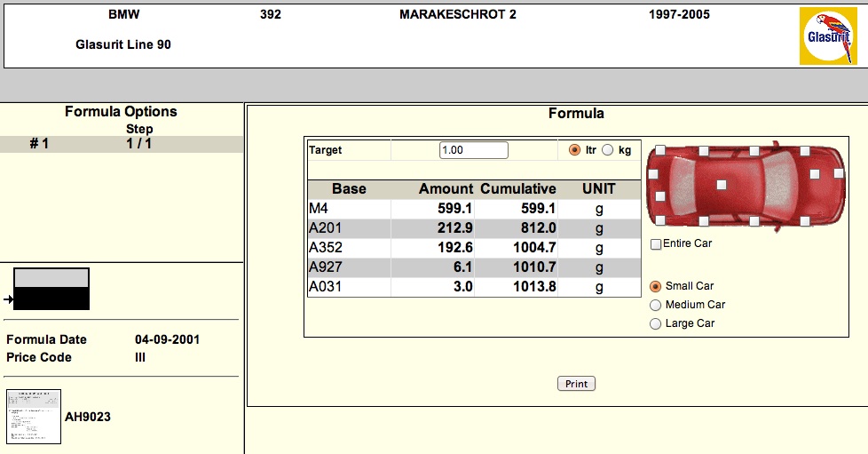The height and width of the screenshot is (454, 868).
Task: Check the front fender box on the car's lower side
Action: [x=804, y=220]
